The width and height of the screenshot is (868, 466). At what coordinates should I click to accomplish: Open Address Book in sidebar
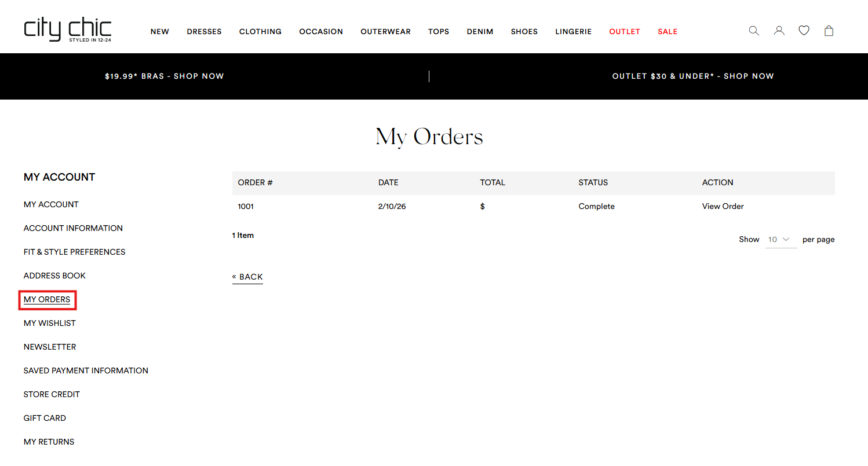click(54, 276)
